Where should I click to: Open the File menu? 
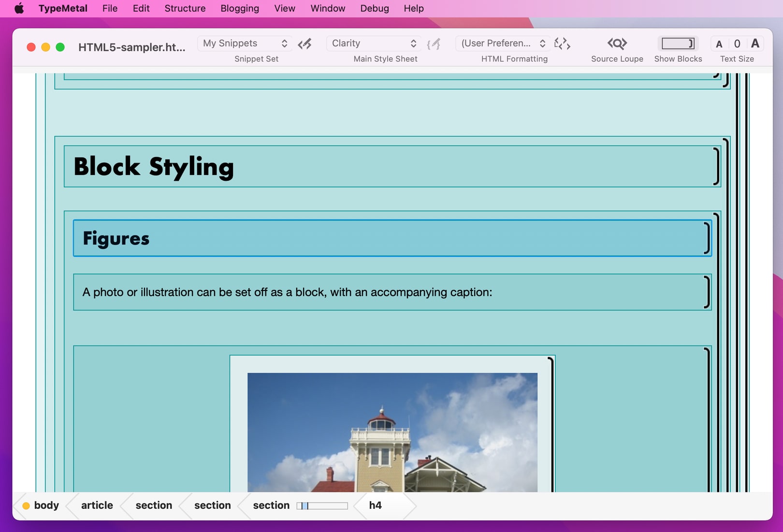110,8
